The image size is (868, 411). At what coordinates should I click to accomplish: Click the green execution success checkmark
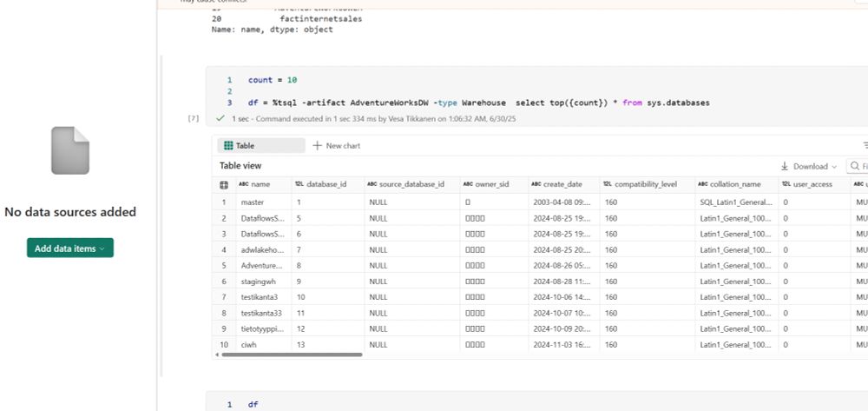pyautogui.click(x=220, y=118)
